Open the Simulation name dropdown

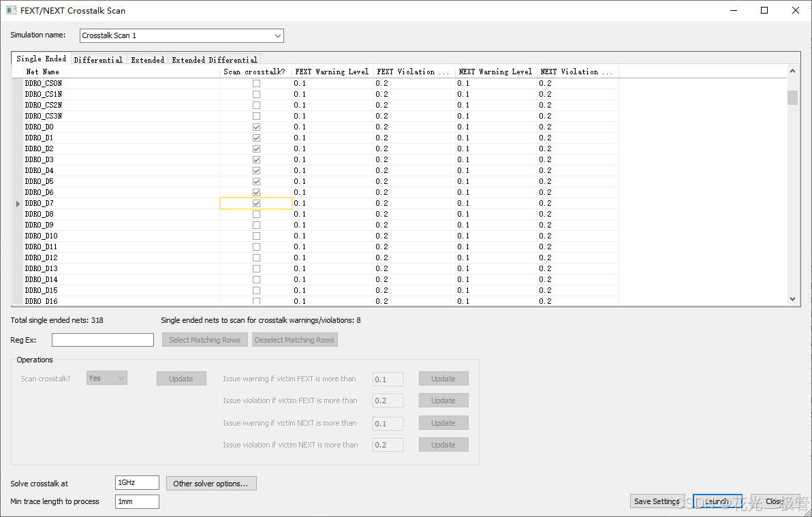pos(277,35)
